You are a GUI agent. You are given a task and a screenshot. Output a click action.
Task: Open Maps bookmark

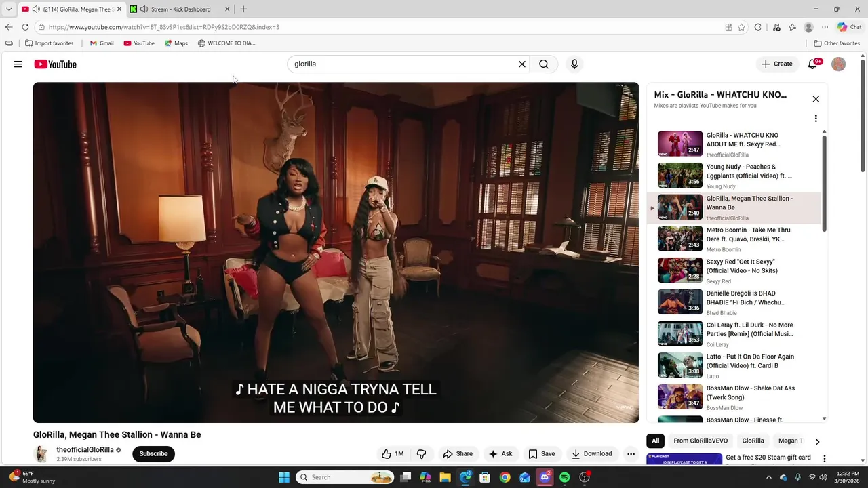click(x=176, y=43)
